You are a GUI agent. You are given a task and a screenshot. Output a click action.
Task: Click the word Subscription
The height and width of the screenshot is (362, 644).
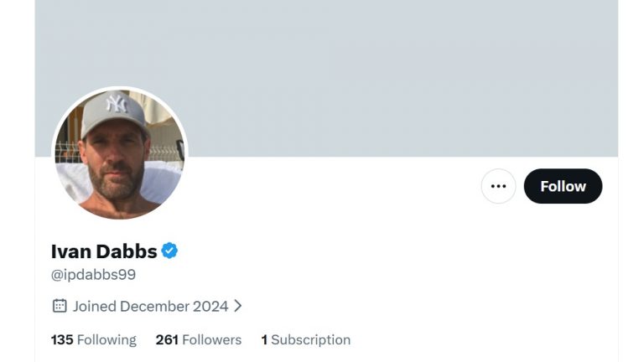click(310, 339)
